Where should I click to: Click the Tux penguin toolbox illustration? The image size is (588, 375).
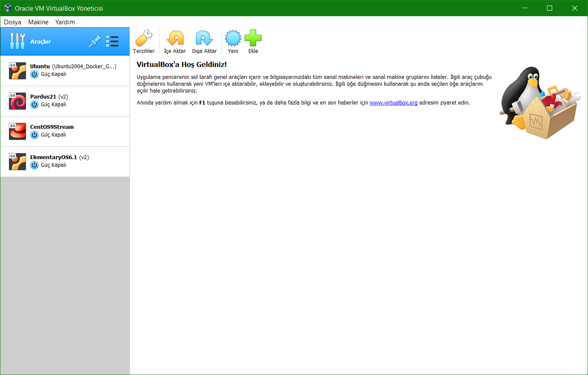click(x=540, y=102)
